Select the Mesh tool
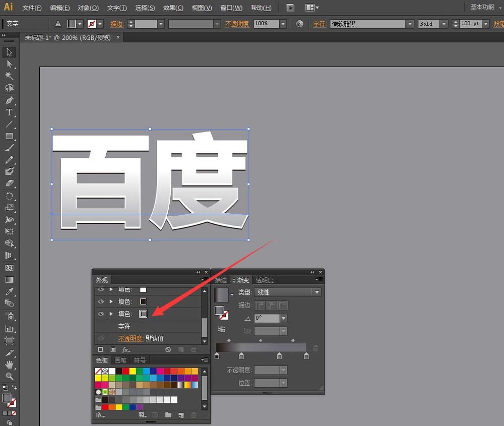Image resolution: width=504 pixels, height=426 pixels. tap(9, 268)
